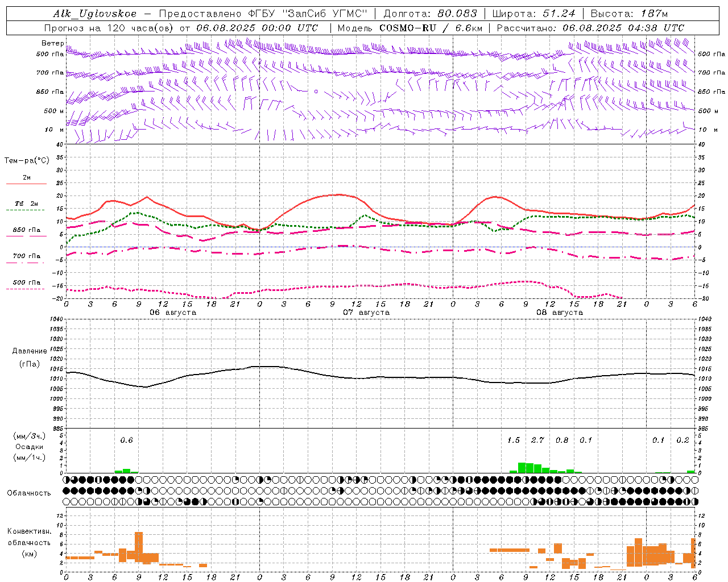Screen dimensions: 728x582
Task: Click the latitude value Широта: 51.24
Action: [533, 14]
